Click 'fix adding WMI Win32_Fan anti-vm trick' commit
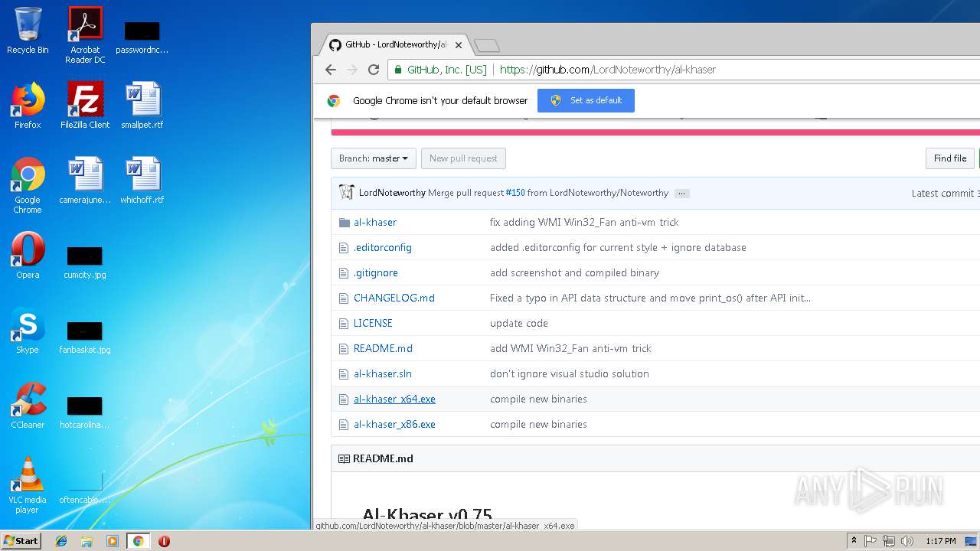This screenshot has width=980, height=551. (x=584, y=222)
